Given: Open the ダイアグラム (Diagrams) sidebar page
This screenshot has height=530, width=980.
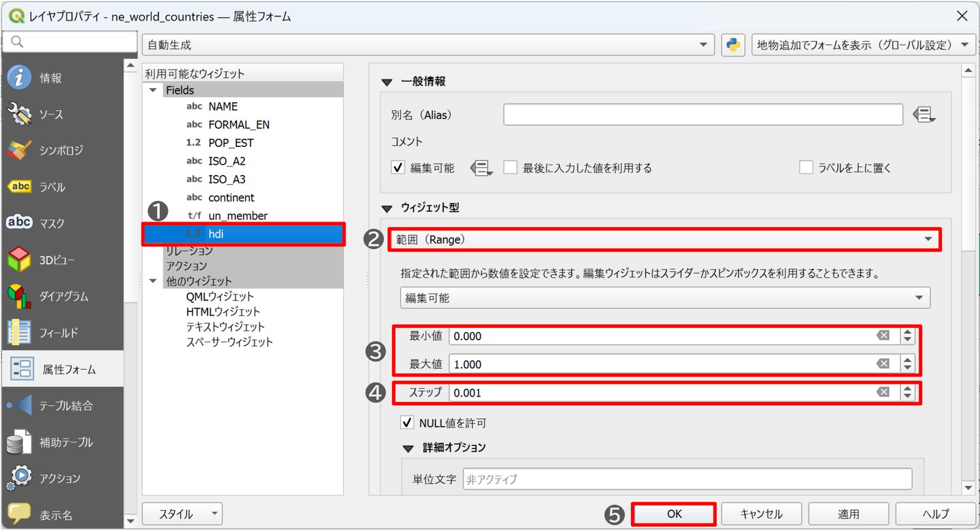Looking at the screenshot, I should [x=62, y=296].
